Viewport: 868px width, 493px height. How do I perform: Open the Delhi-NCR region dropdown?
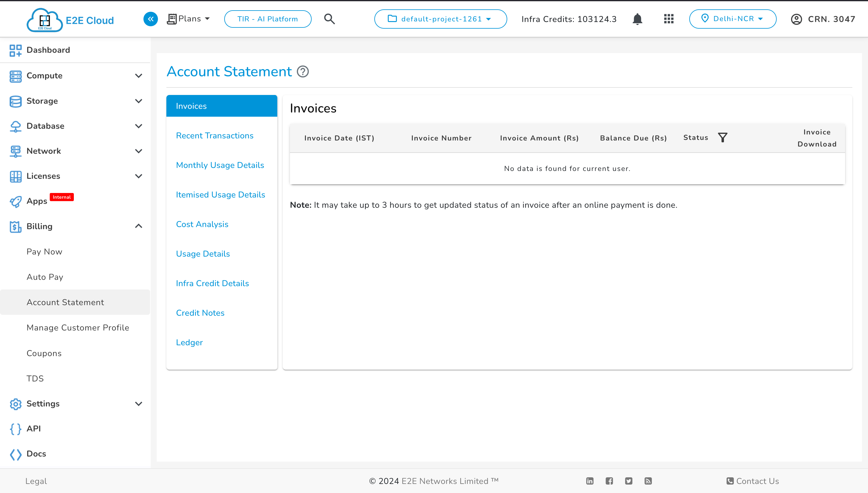pos(733,19)
